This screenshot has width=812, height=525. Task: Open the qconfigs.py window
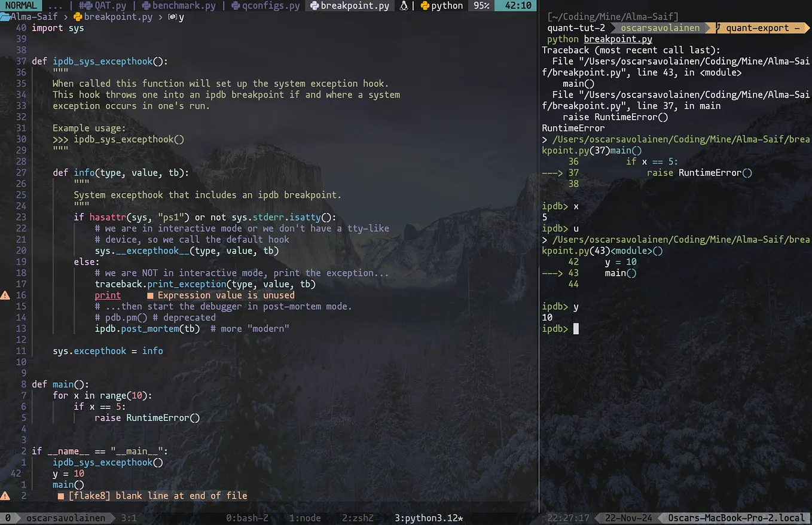coord(270,6)
